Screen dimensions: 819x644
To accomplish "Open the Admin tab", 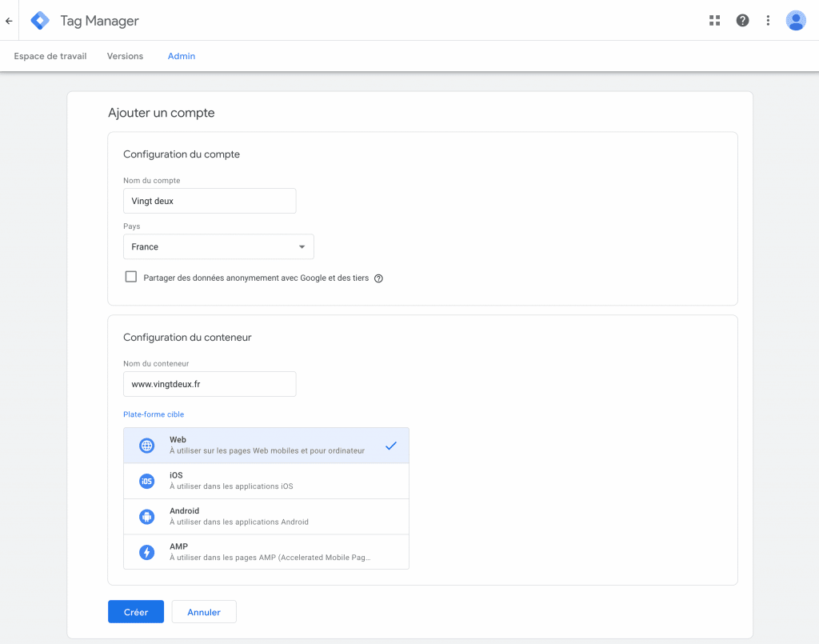I will coord(182,56).
